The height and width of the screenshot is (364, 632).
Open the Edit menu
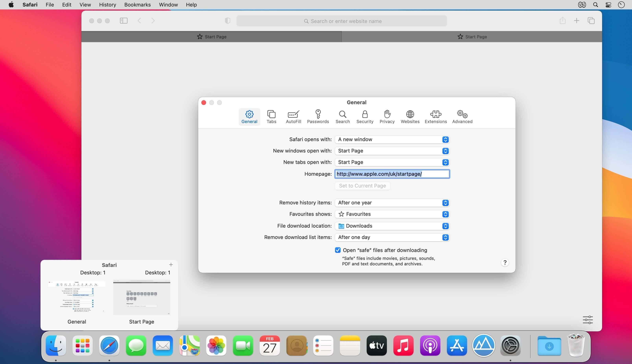[x=67, y=5]
